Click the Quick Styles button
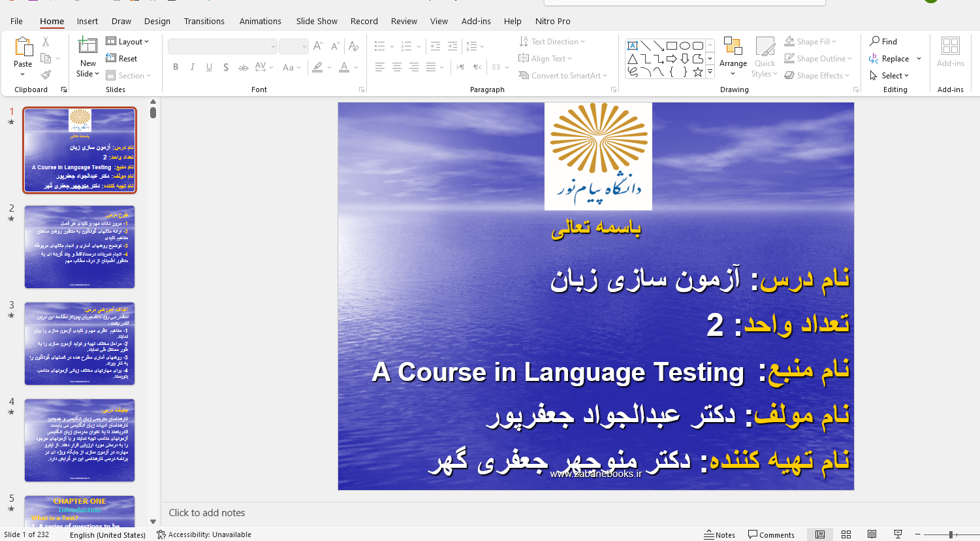This screenshot has width=980, height=541. [x=765, y=57]
